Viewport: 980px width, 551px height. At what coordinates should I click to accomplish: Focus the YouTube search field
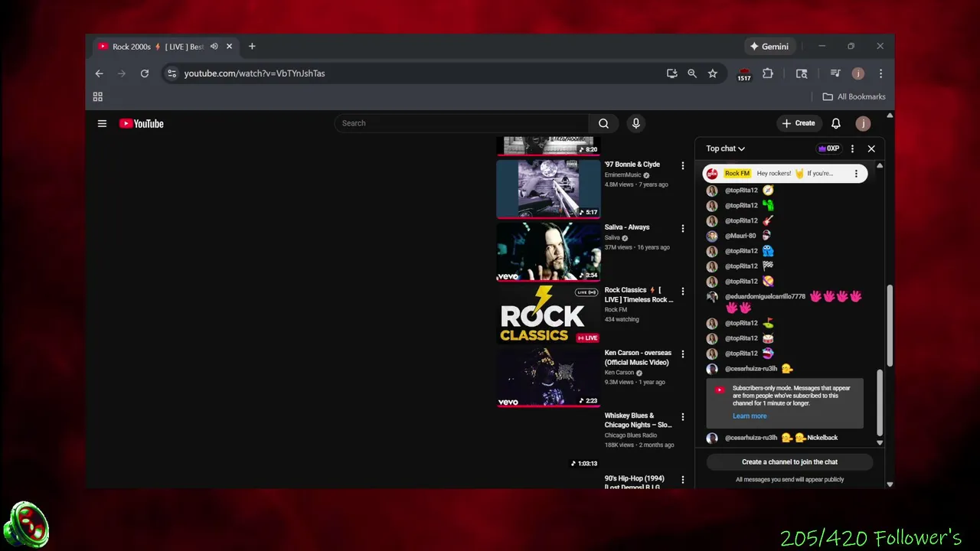point(462,123)
